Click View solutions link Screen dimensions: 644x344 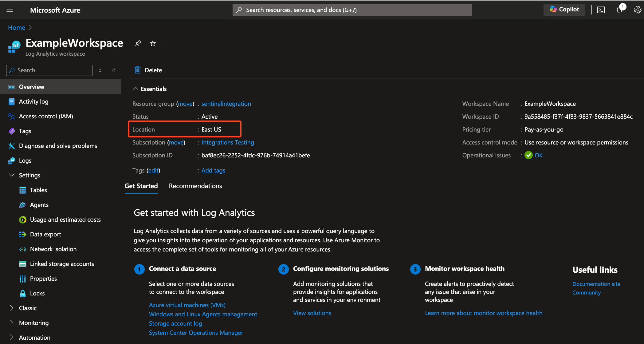(x=312, y=313)
